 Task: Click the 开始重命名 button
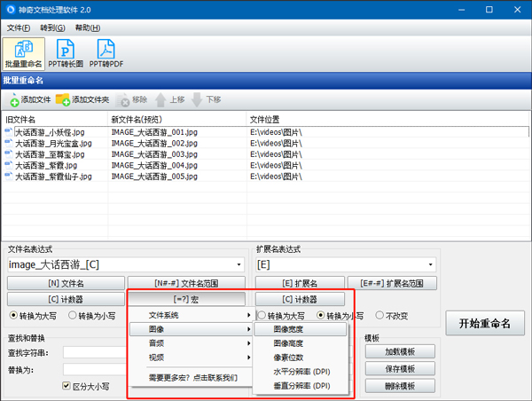click(x=485, y=323)
